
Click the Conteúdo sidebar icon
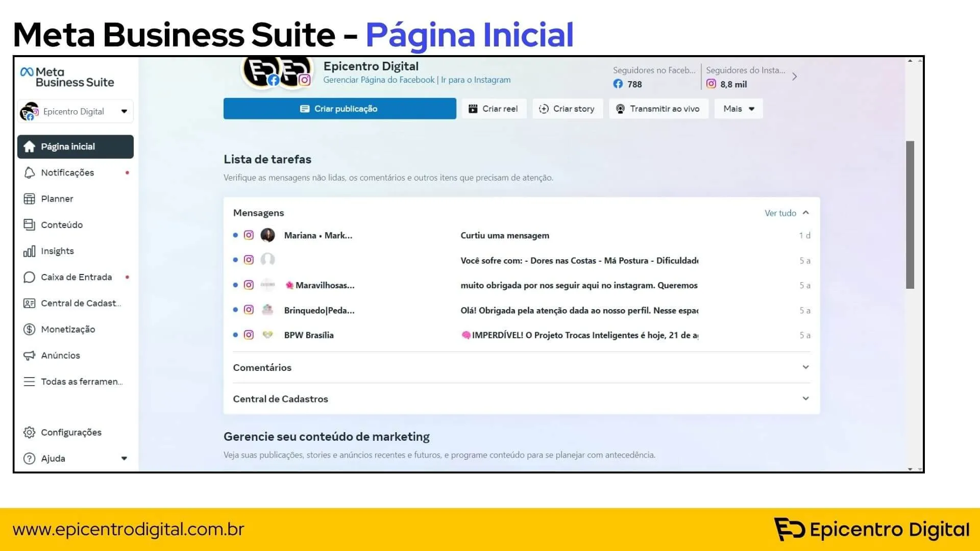pyautogui.click(x=62, y=224)
